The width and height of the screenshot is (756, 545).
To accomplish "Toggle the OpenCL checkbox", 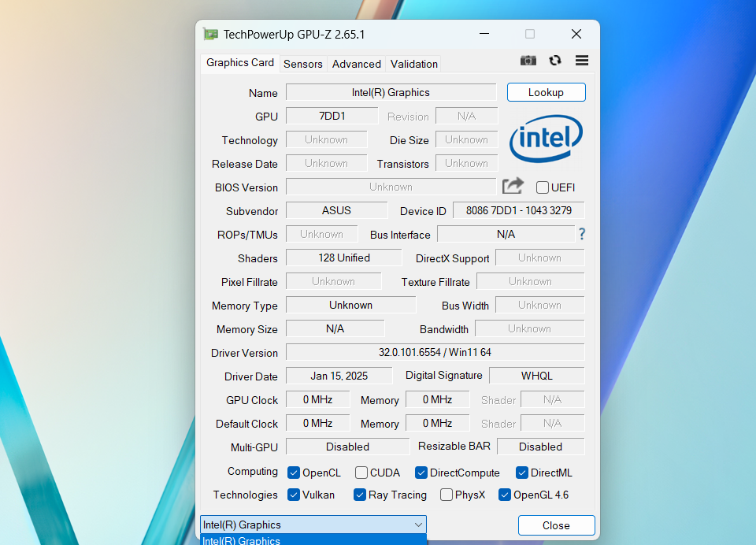I will tap(294, 473).
